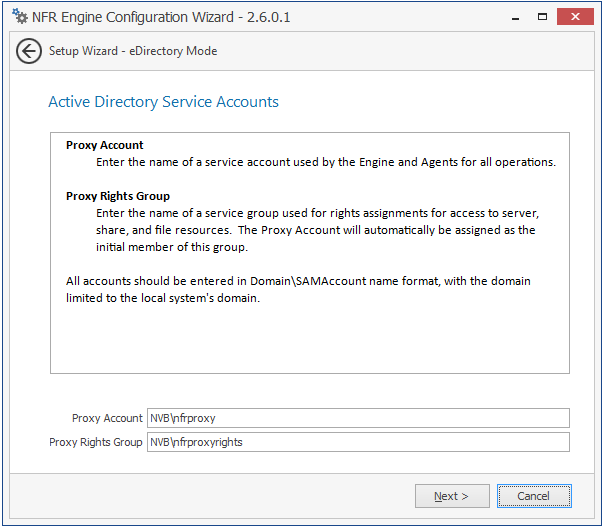Maximize the configuration wizard window
This screenshot has width=603, height=528.
(540, 16)
